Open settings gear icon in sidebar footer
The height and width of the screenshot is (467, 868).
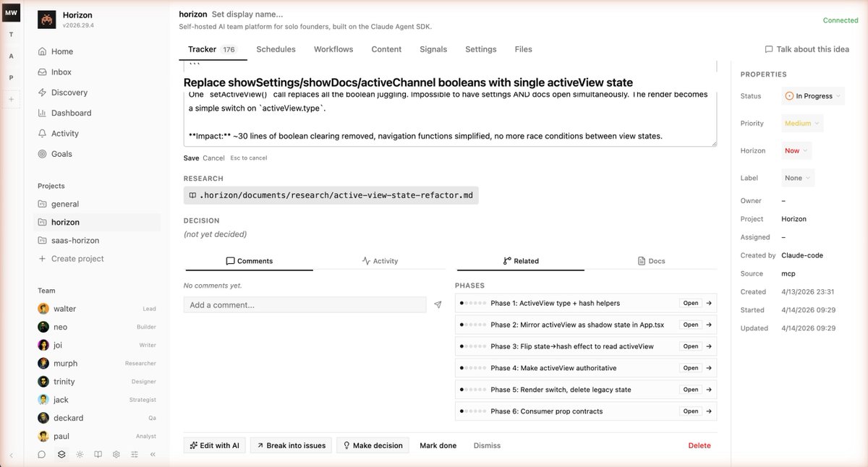[116, 455]
